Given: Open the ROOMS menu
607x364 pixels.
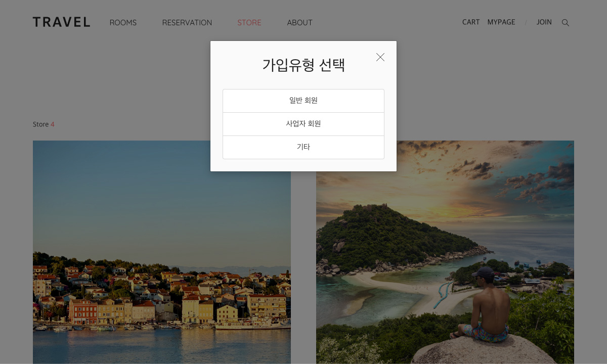Looking at the screenshot, I should (123, 23).
